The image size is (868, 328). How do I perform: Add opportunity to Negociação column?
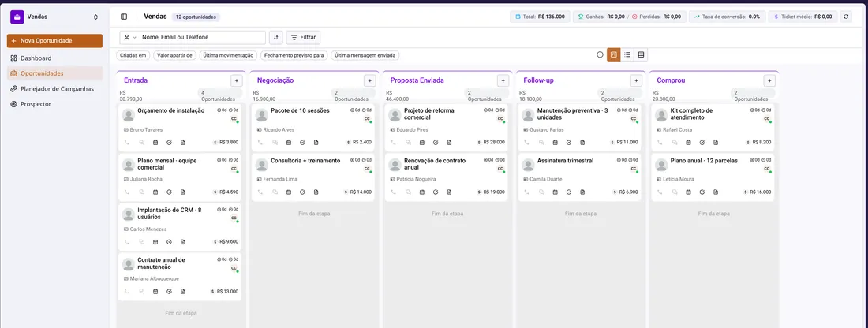369,80
